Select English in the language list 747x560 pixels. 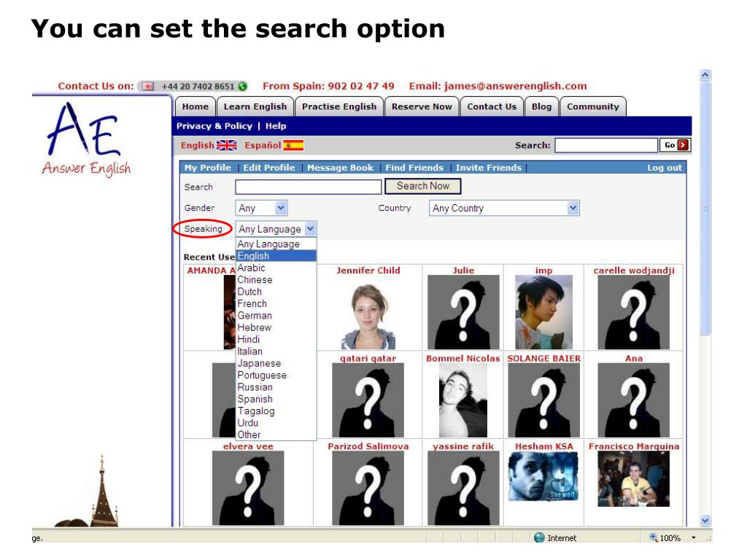coord(276,256)
